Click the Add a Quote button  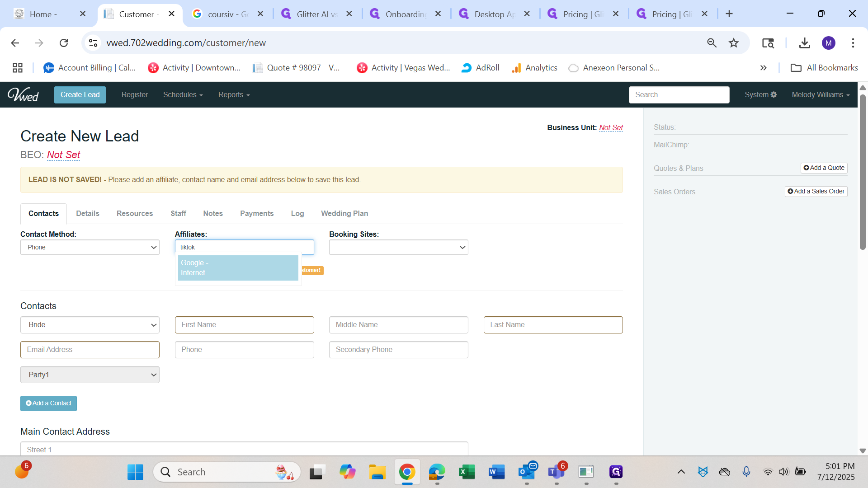pos(824,168)
